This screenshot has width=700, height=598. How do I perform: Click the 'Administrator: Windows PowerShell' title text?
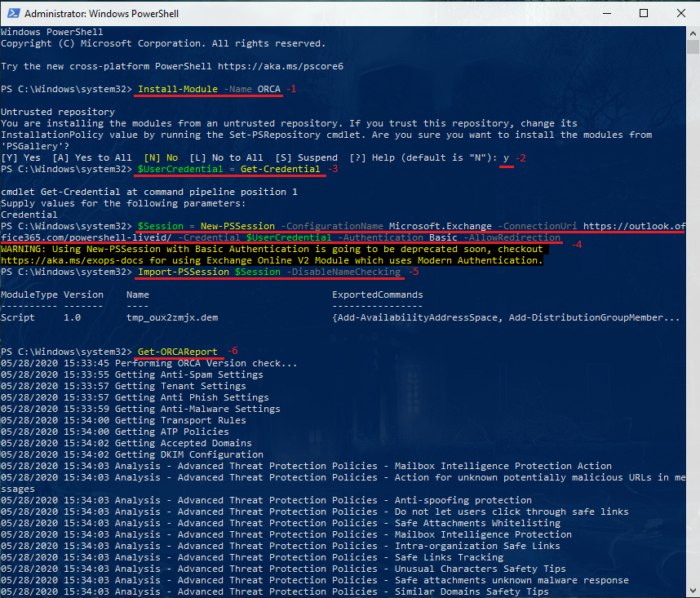(101, 14)
